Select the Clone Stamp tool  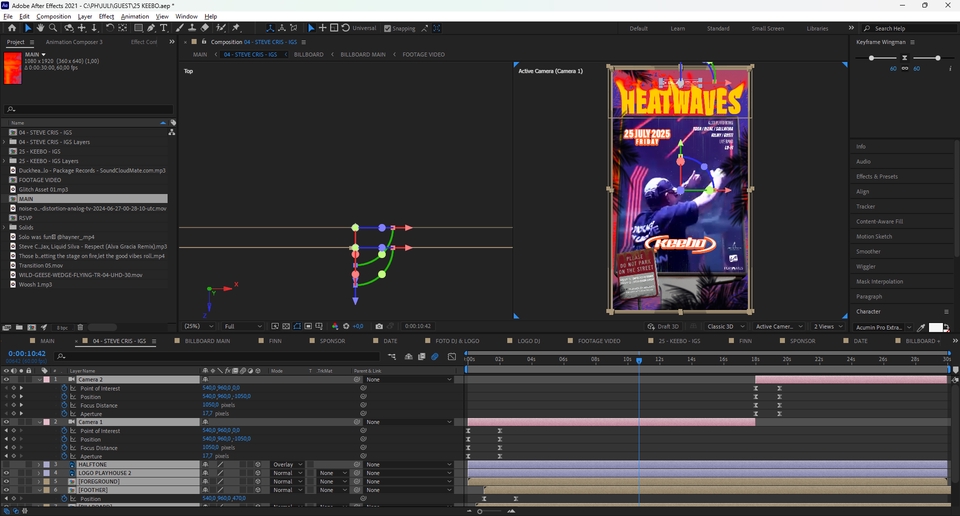[x=192, y=28]
